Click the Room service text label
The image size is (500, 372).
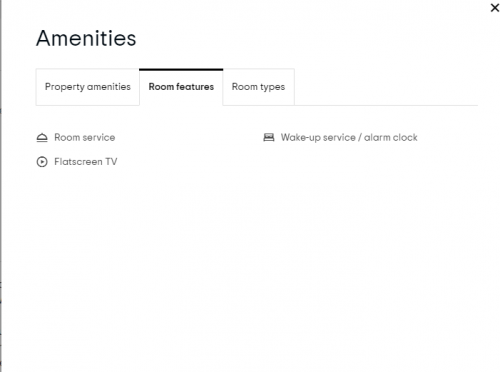(85, 137)
